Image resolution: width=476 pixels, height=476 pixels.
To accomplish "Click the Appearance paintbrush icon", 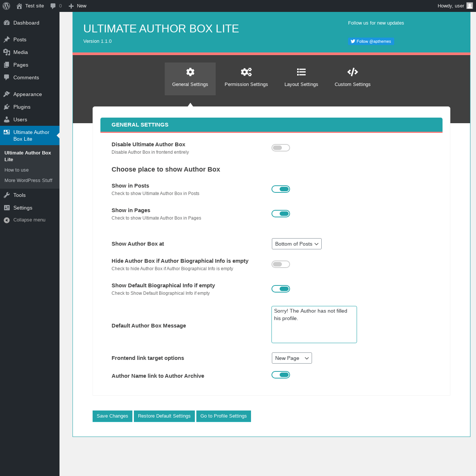I will pyautogui.click(x=7, y=94).
